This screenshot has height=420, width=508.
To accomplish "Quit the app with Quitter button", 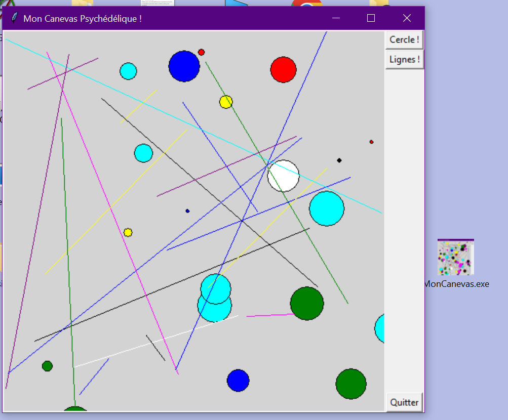I will [x=404, y=402].
